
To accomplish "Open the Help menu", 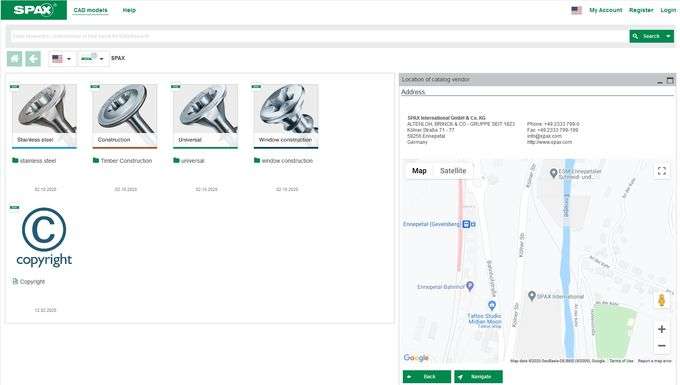I will (129, 10).
